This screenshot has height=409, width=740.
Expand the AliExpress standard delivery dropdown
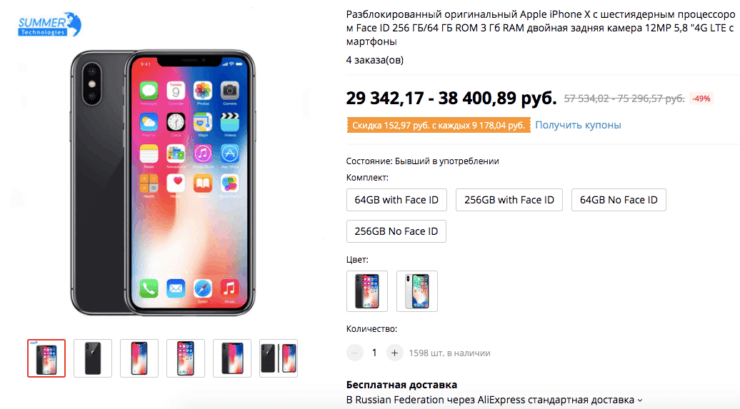pyautogui.click(x=494, y=400)
